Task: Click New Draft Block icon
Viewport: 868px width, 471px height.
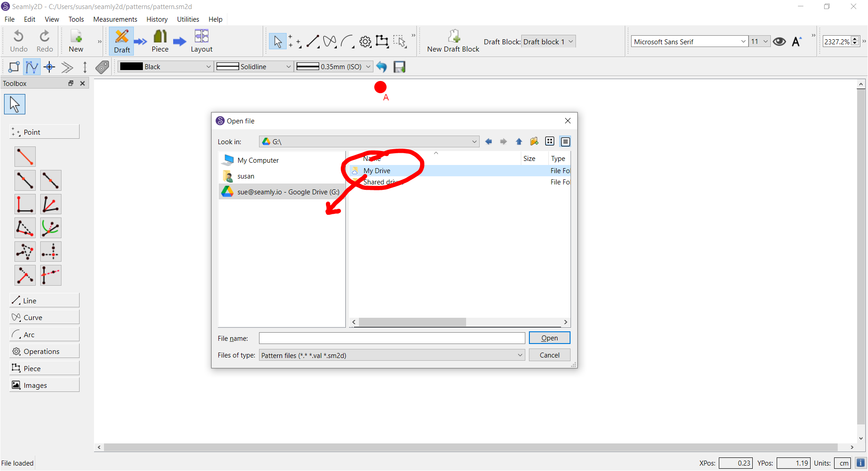Action: tap(453, 37)
